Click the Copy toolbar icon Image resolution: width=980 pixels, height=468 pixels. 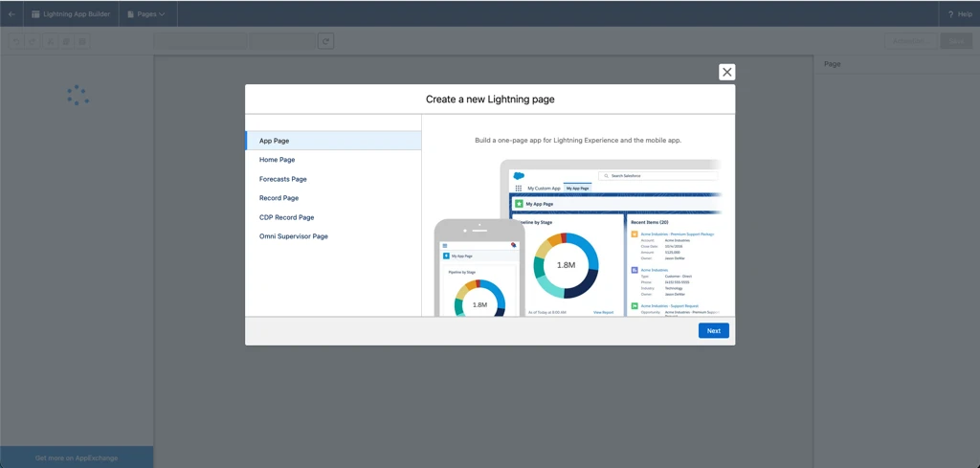[66, 42]
